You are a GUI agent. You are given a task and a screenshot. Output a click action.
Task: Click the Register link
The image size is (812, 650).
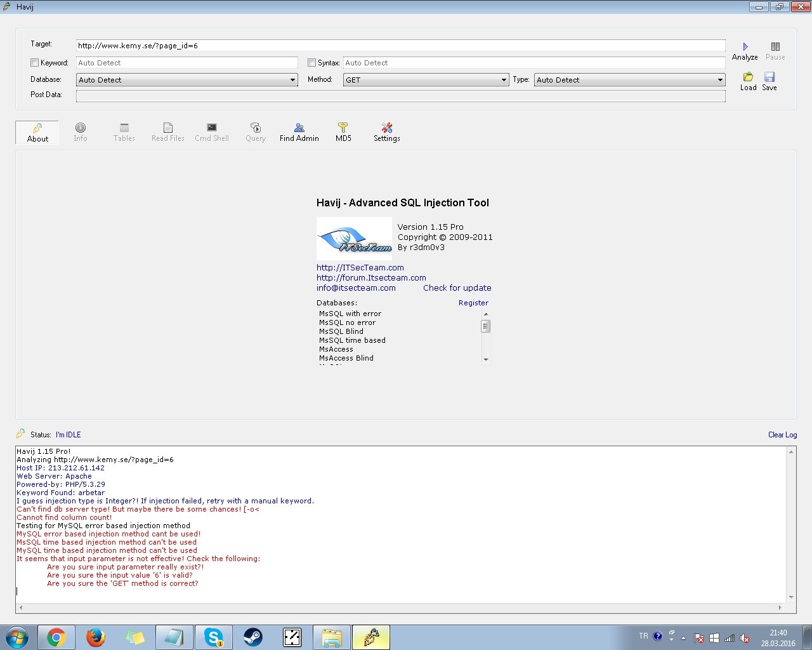coord(473,303)
